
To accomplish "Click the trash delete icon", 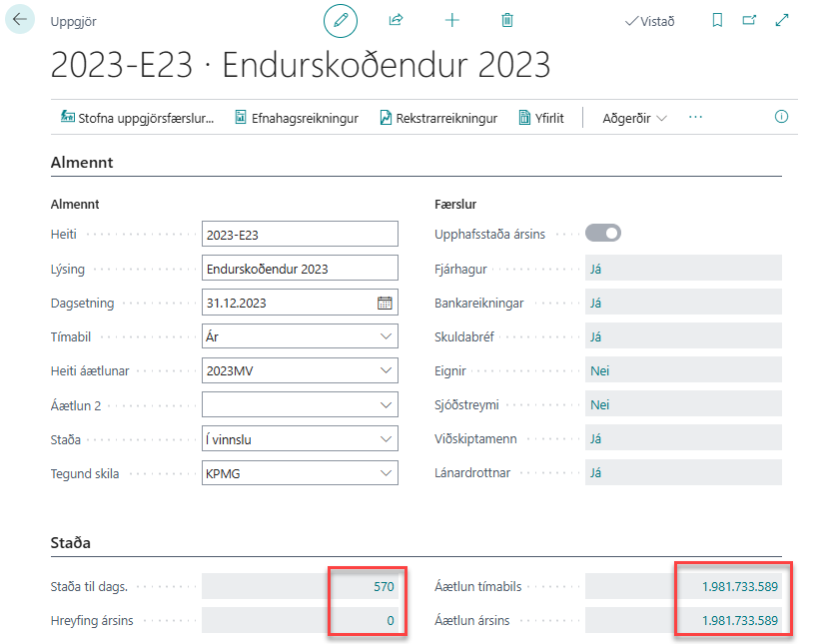I will pos(507,20).
